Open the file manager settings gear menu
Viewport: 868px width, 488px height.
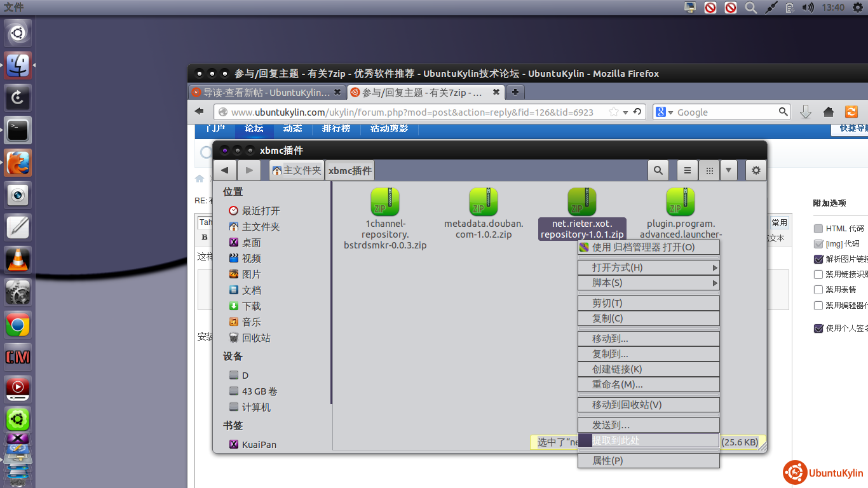(x=756, y=170)
